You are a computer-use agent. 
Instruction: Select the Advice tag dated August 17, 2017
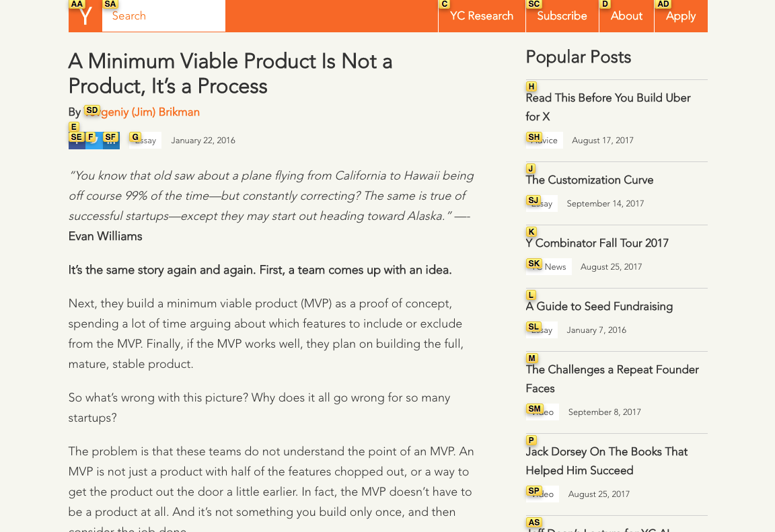[x=544, y=141]
